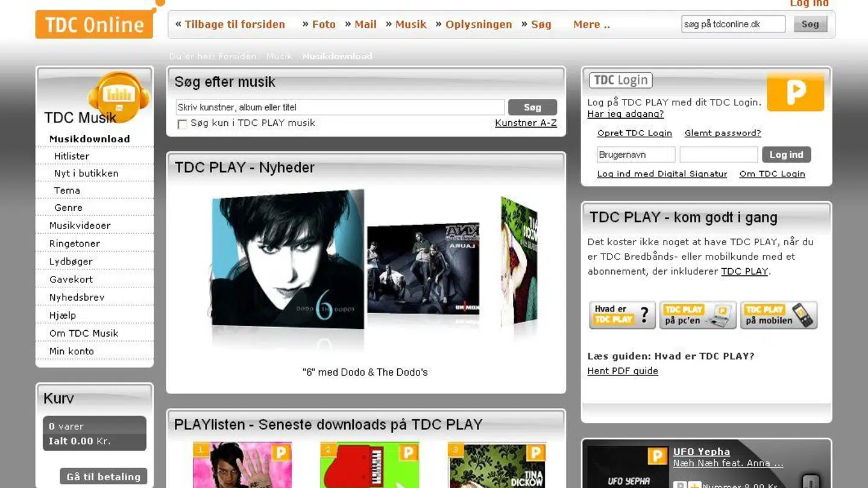Open the Musik tab in top navigation
868x488 pixels.
[x=410, y=25]
